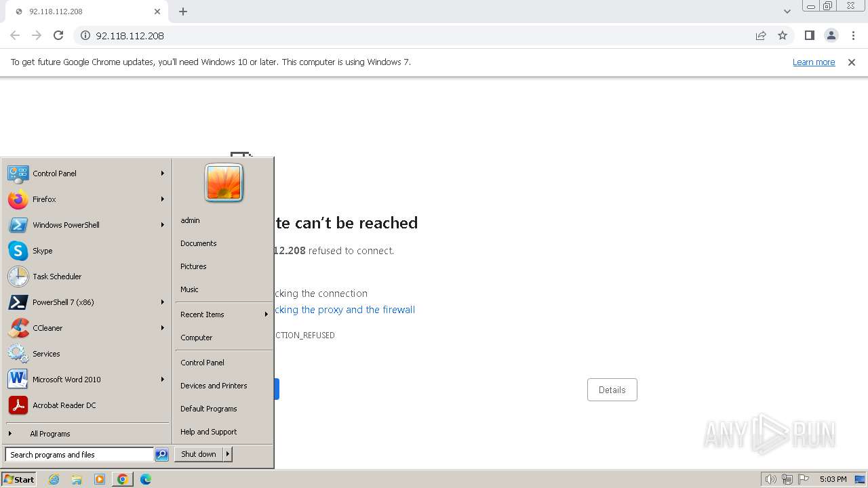This screenshot has width=868, height=488.
Task: Open PowerShell 7 (x86) entry
Action: pyautogui.click(x=87, y=302)
